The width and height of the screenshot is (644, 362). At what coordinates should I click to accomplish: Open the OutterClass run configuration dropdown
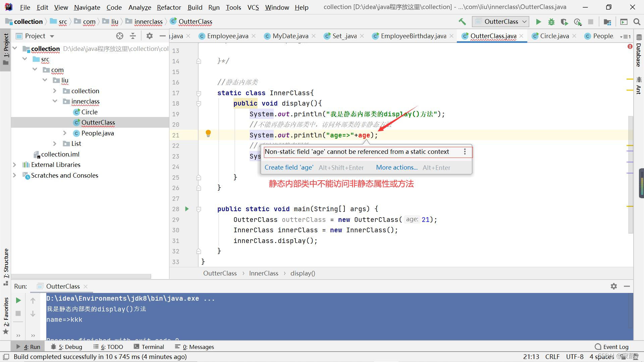(x=501, y=22)
